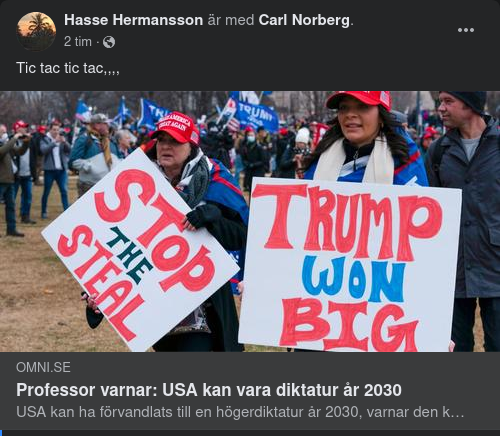Click the 'USA kan ha förvandlats' description

pyautogui.click(x=240, y=412)
